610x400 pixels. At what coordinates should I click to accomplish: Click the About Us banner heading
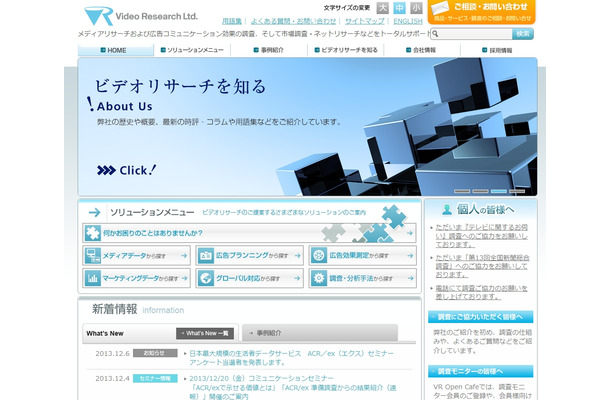tap(124, 106)
